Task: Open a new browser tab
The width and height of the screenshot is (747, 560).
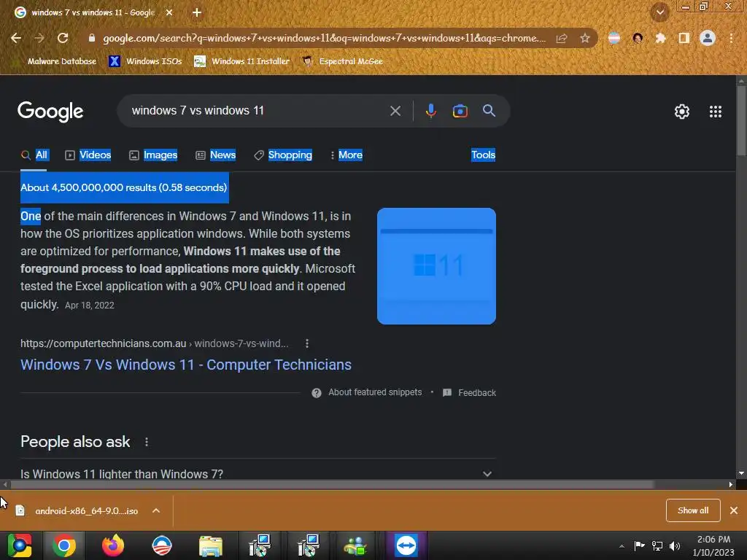Action: (197, 12)
